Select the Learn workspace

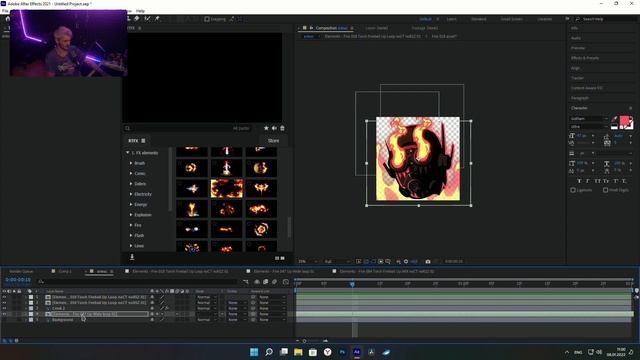pos(451,19)
